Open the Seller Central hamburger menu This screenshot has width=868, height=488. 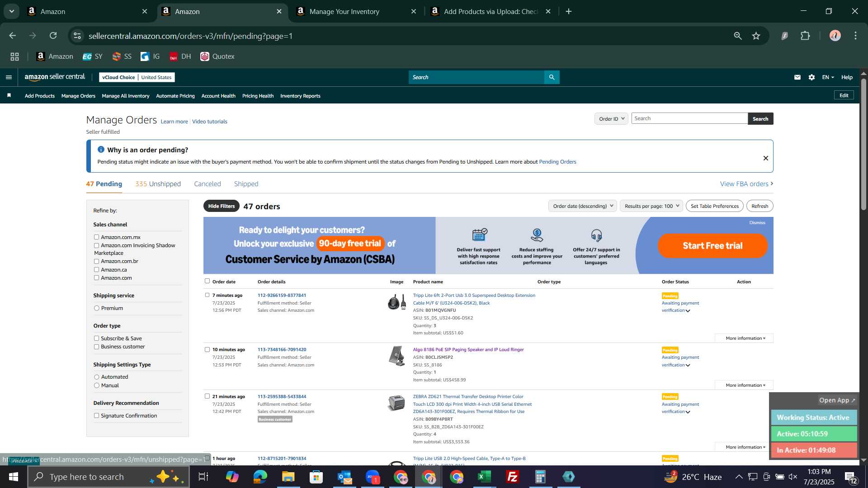(9, 77)
